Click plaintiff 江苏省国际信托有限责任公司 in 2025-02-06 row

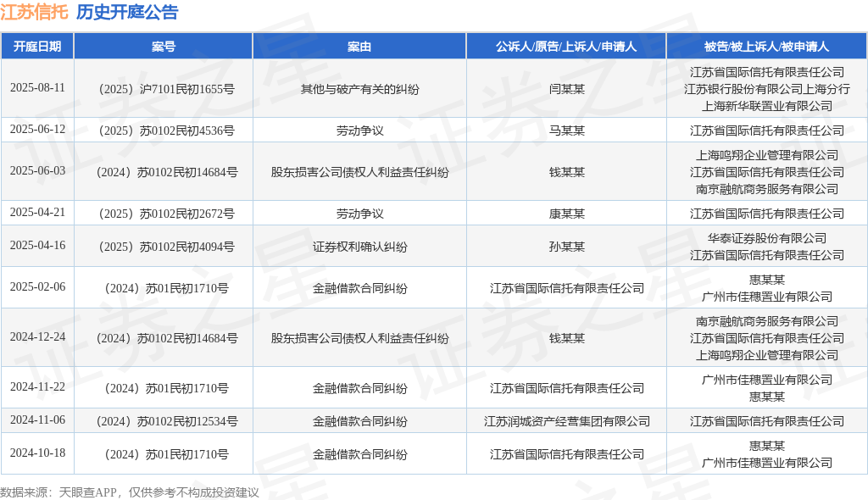click(x=566, y=288)
